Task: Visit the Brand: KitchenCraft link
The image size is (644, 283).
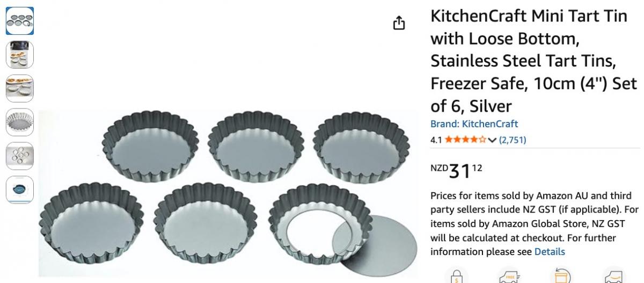Action: pos(474,124)
